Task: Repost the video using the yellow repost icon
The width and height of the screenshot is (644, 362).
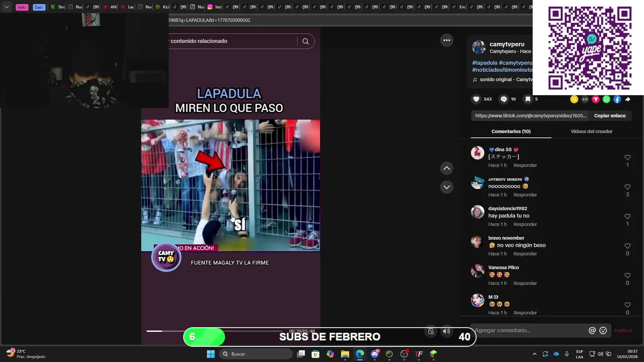Action: (574, 100)
